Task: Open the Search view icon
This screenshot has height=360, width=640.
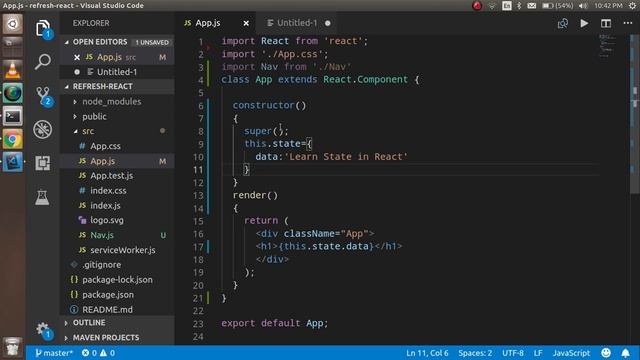Action: 42,62
